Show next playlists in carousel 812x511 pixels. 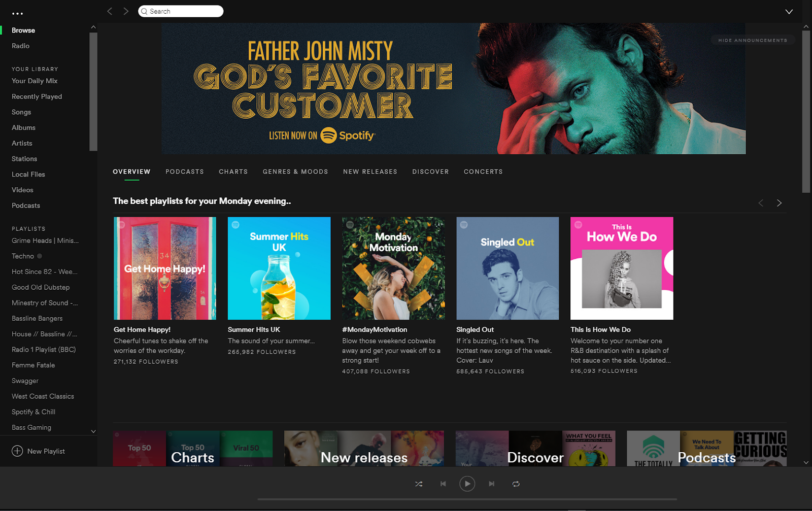[x=779, y=203]
